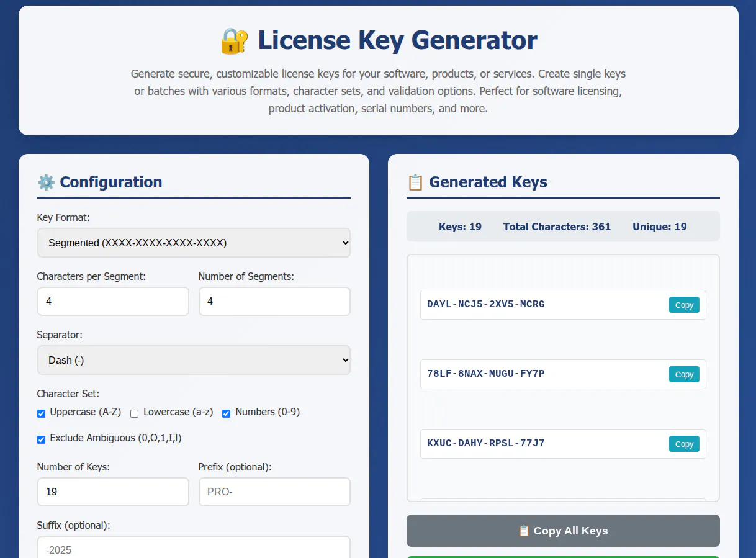Viewport: 756px width, 558px height.
Task: Copy the key 78LF-8NAX-MUGU-FY7P
Action: click(x=684, y=374)
